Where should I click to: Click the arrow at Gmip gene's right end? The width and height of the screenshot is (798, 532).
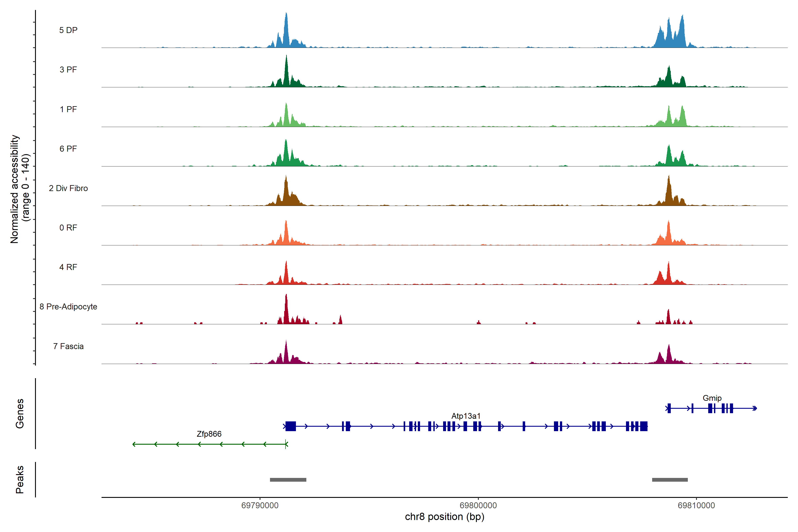[x=755, y=408]
